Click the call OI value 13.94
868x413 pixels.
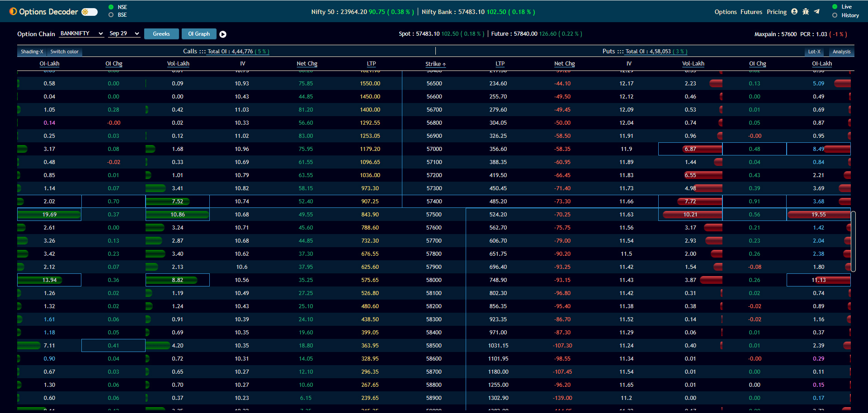click(x=49, y=280)
